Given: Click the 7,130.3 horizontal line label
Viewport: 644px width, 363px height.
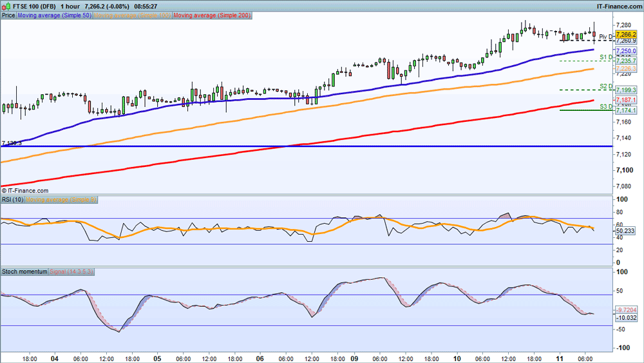Looking at the screenshot, I should [12, 143].
